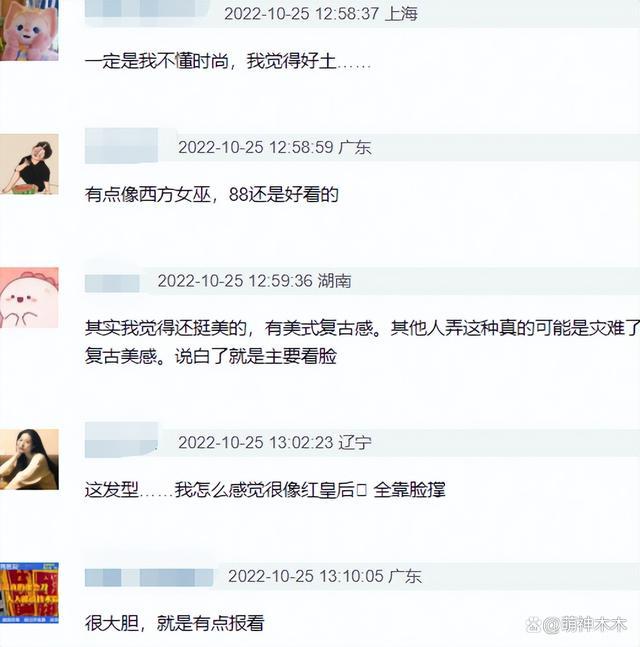
Task: Click the timestamp 2022-10-25 12:58:37 上海
Action: pos(321,14)
